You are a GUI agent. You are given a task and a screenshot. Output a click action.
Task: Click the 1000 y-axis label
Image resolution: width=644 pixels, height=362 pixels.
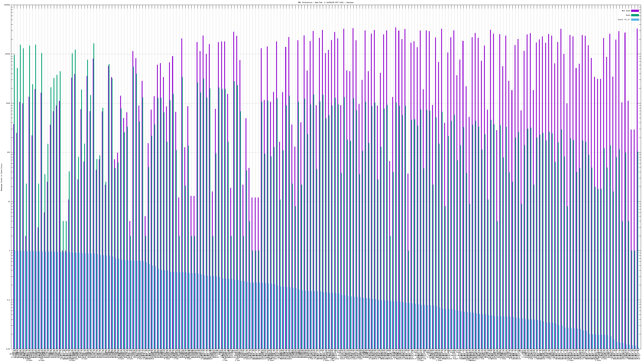(x=8, y=103)
